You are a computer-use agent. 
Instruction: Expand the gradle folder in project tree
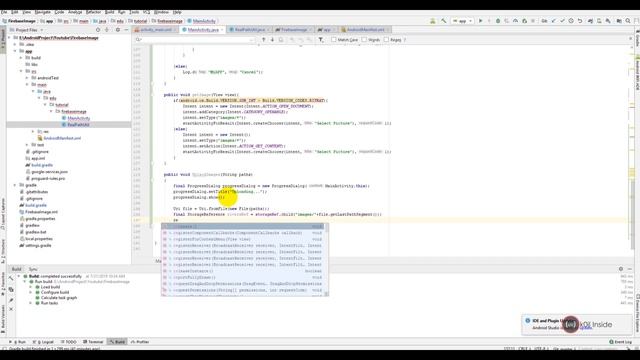pos(15,185)
